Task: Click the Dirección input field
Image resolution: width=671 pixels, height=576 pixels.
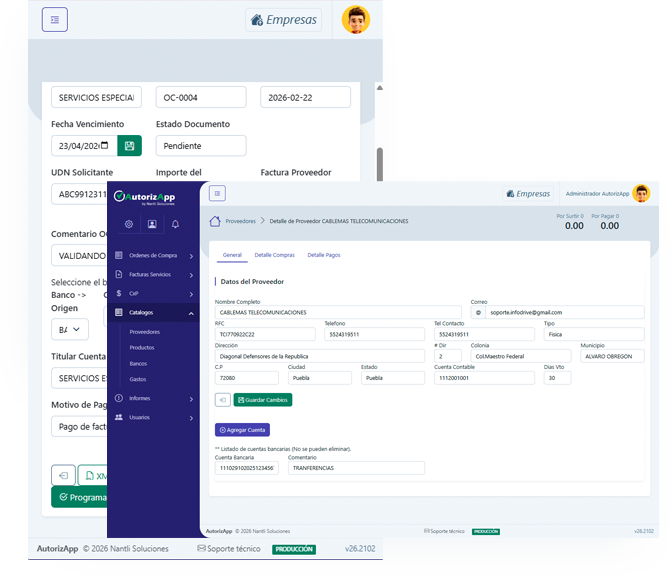Action: 320,356
